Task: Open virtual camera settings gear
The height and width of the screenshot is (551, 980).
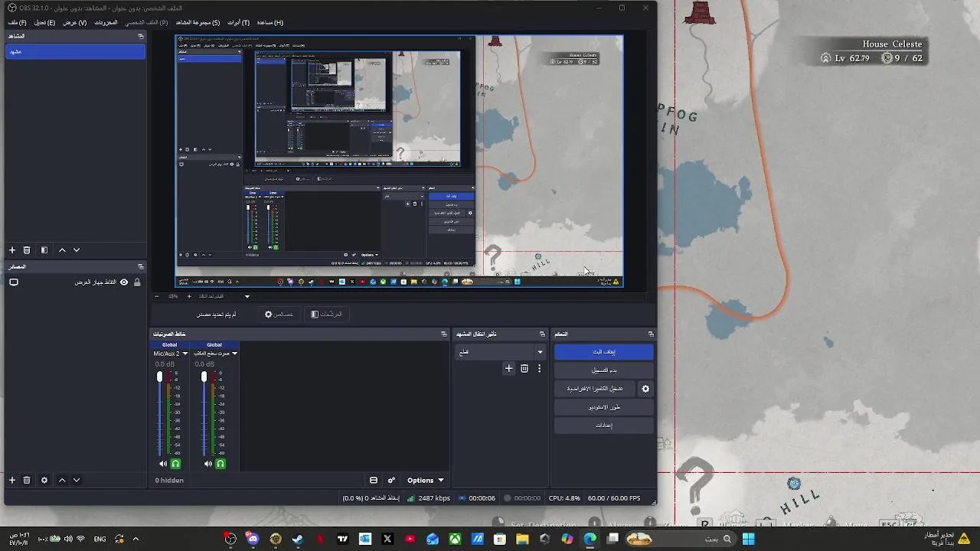Action: [645, 389]
